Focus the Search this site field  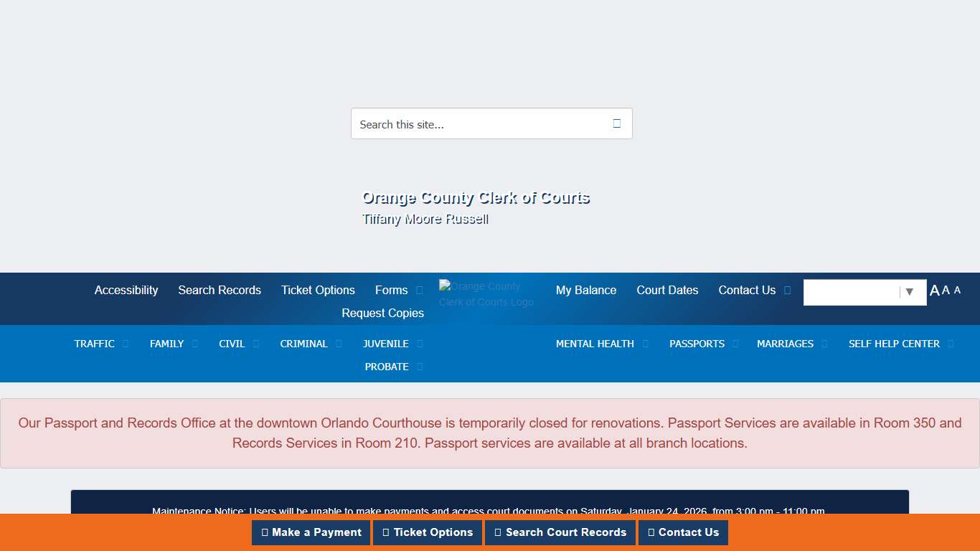click(x=477, y=124)
